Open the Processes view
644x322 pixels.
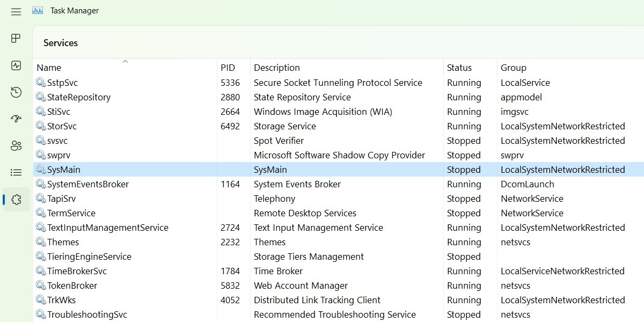point(16,38)
